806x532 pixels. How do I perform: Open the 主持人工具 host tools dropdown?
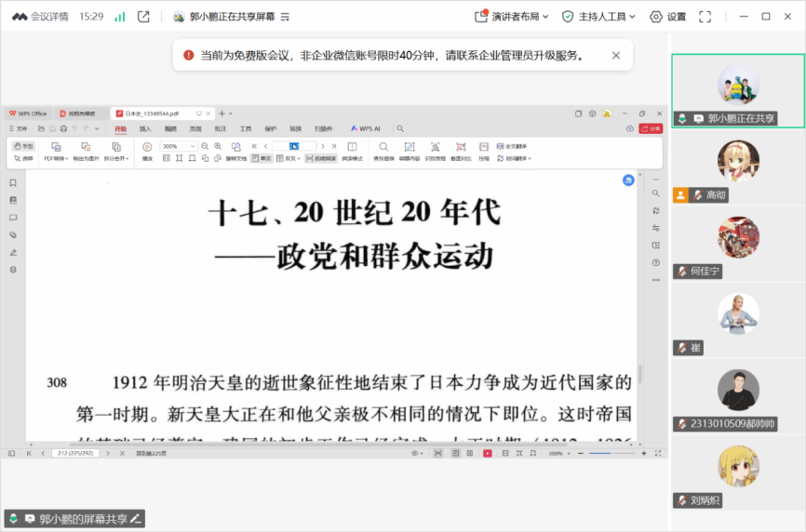tap(599, 17)
